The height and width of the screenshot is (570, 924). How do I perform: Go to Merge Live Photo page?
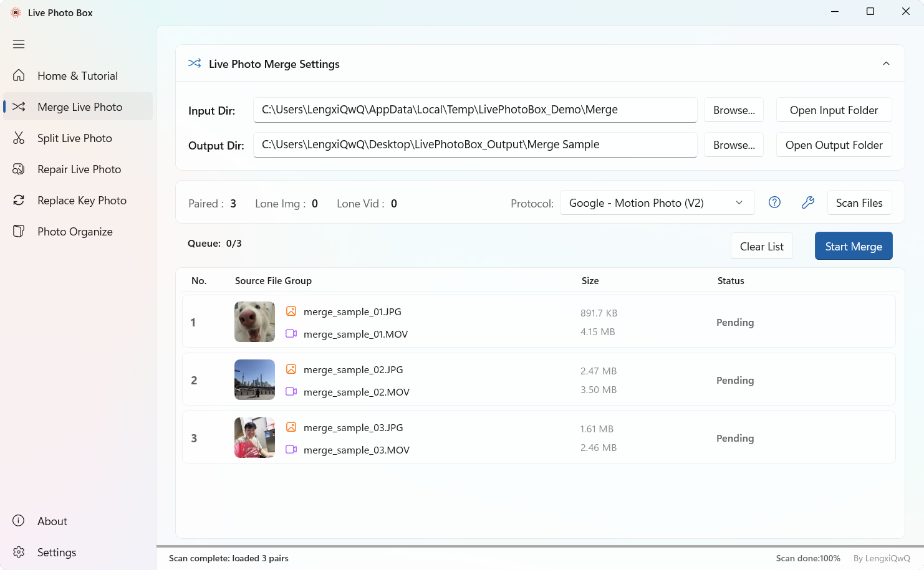click(x=78, y=107)
